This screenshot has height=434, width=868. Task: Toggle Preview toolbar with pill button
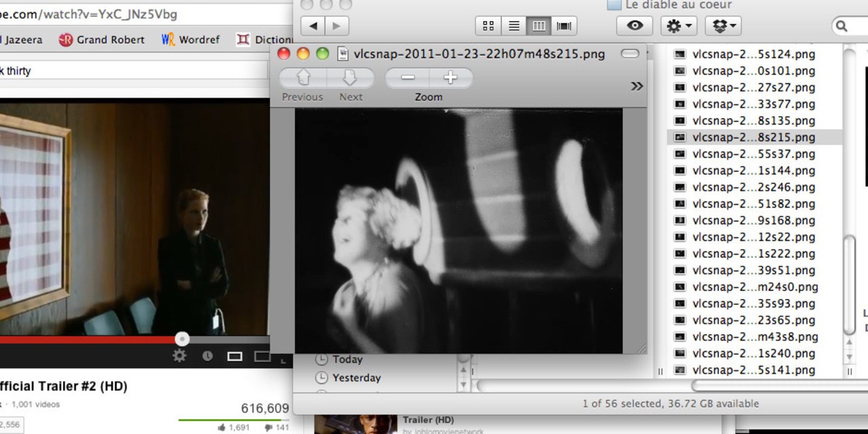pyautogui.click(x=630, y=54)
